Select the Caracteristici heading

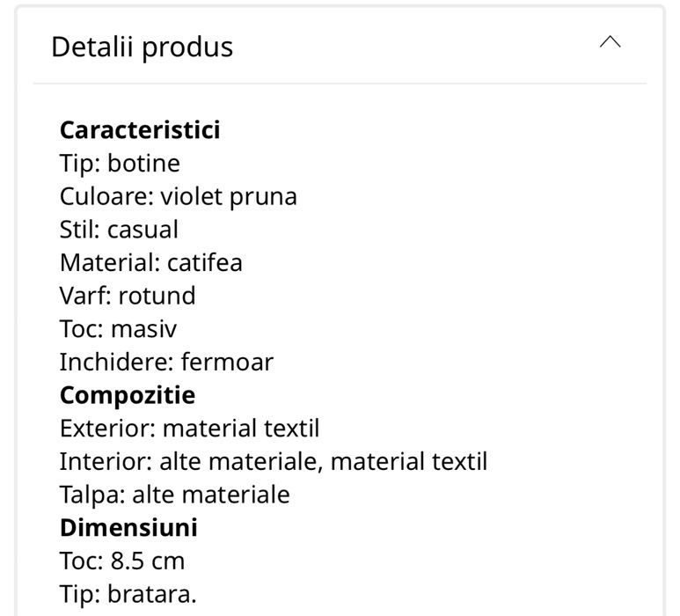coord(140,130)
